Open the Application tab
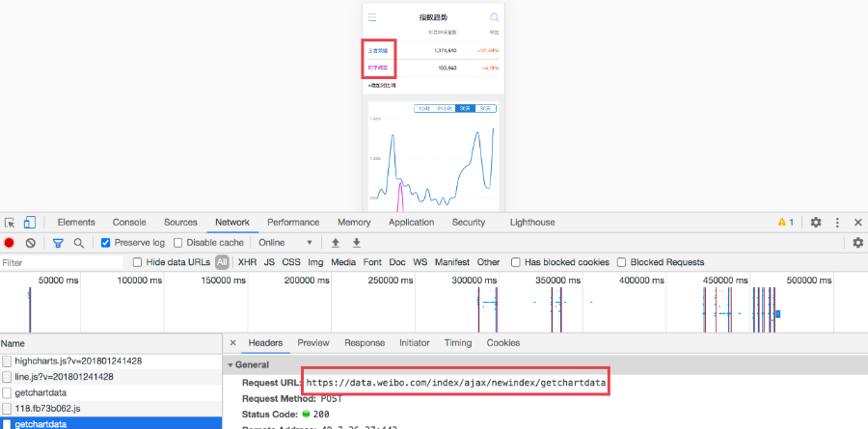 click(411, 223)
